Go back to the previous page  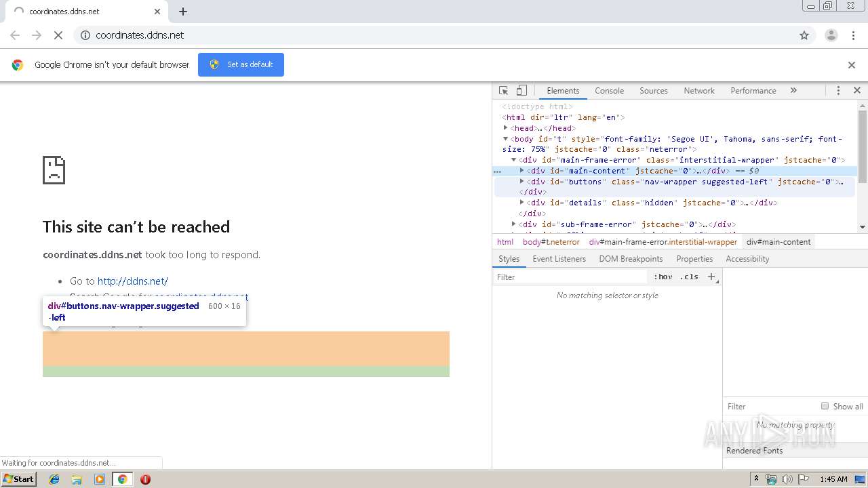[15, 35]
